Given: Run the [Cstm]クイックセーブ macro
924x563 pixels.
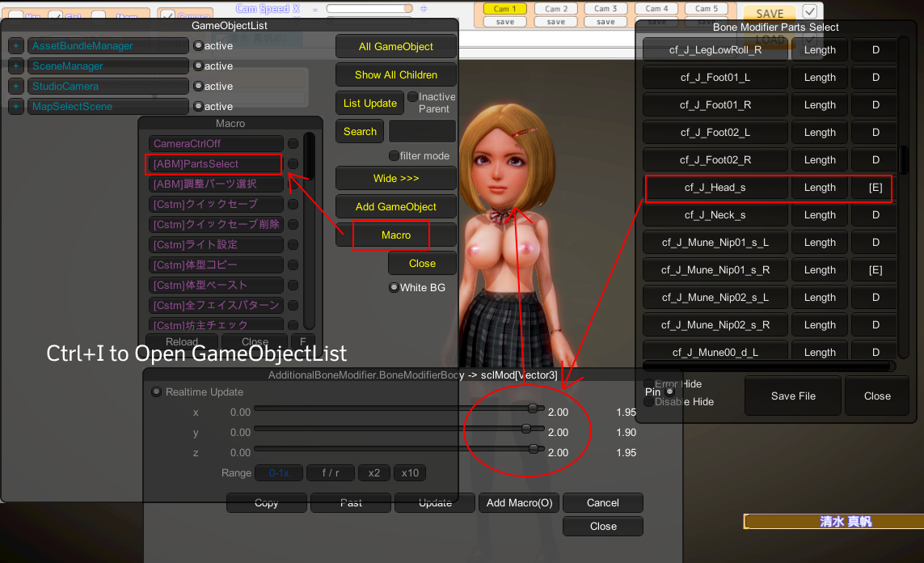Looking at the screenshot, I should 216,204.
